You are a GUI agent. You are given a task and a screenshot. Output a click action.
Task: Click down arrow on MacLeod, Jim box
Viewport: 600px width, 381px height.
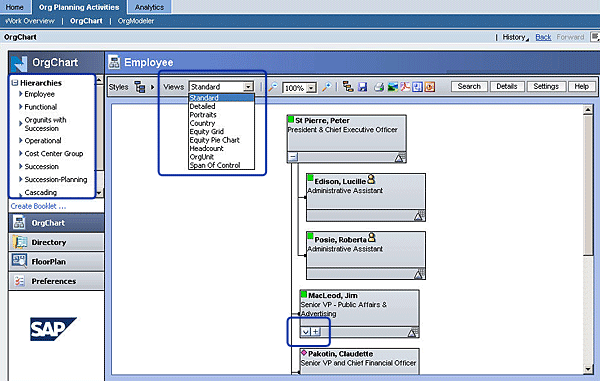pyautogui.click(x=306, y=332)
